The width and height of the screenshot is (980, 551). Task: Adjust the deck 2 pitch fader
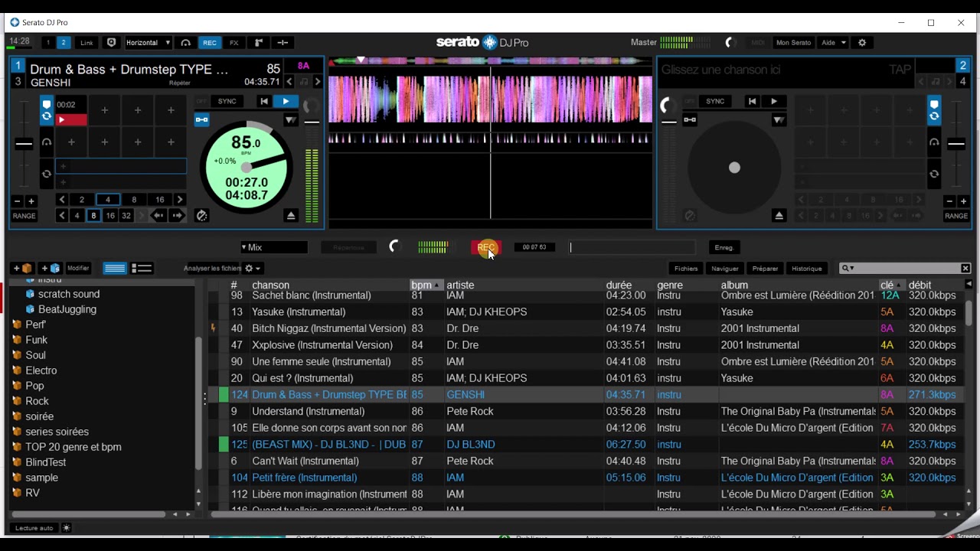[956, 144]
